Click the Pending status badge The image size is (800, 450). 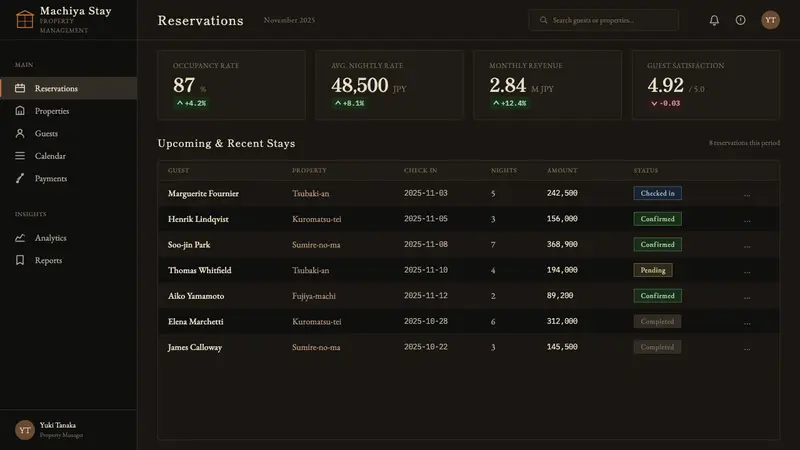[x=653, y=270]
